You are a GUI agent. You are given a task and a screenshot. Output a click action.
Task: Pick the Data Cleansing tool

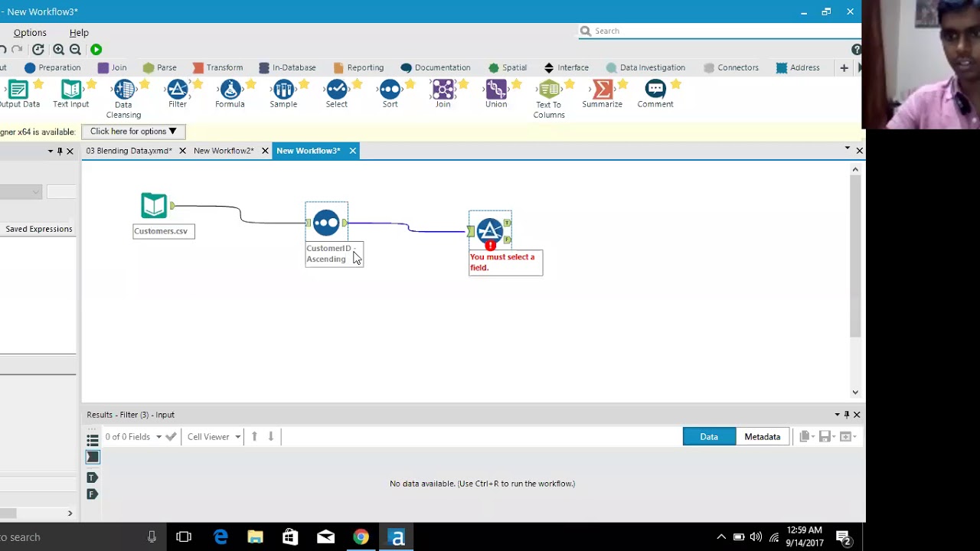pyautogui.click(x=124, y=99)
